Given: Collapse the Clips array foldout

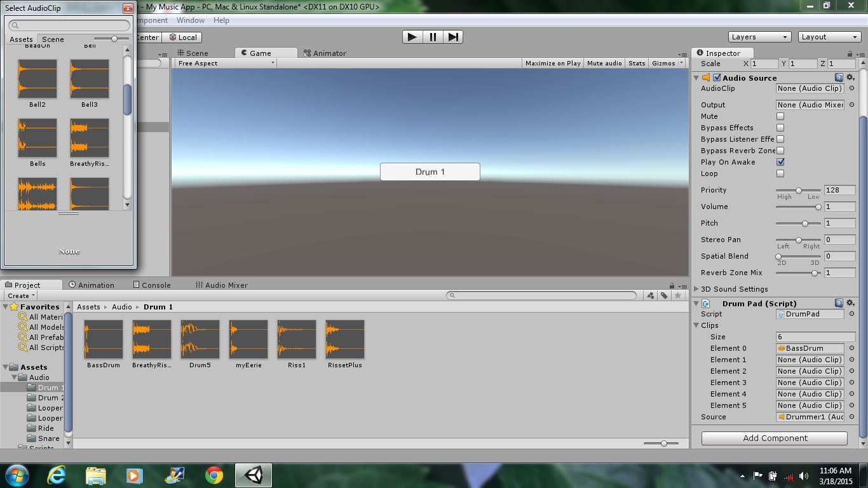Looking at the screenshot, I should click(x=696, y=325).
